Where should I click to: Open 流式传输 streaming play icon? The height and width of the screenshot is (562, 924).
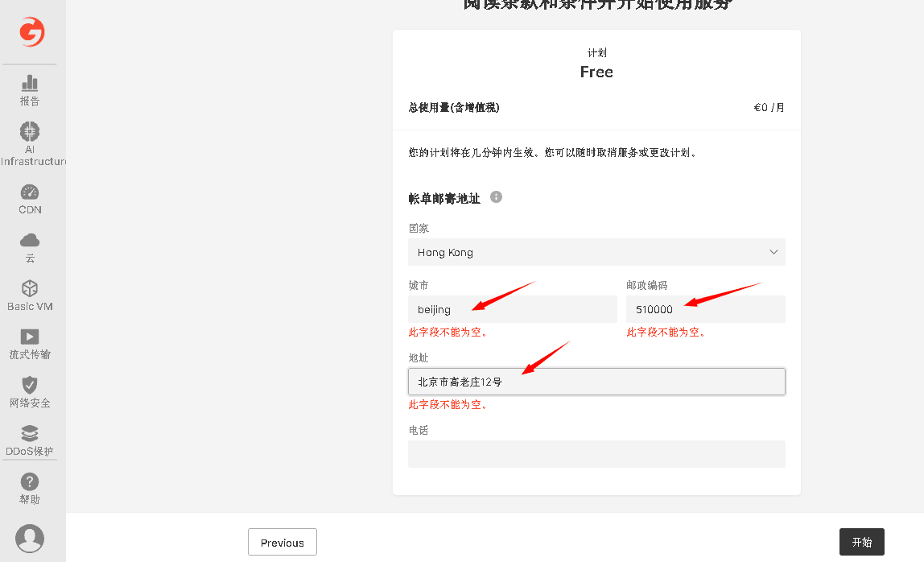[30, 337]
